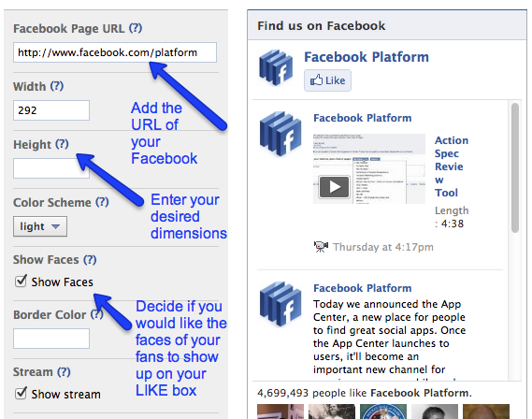Open the Facebook Platform page title link
This screenshot has height=419, width=532.
point(367,57)
